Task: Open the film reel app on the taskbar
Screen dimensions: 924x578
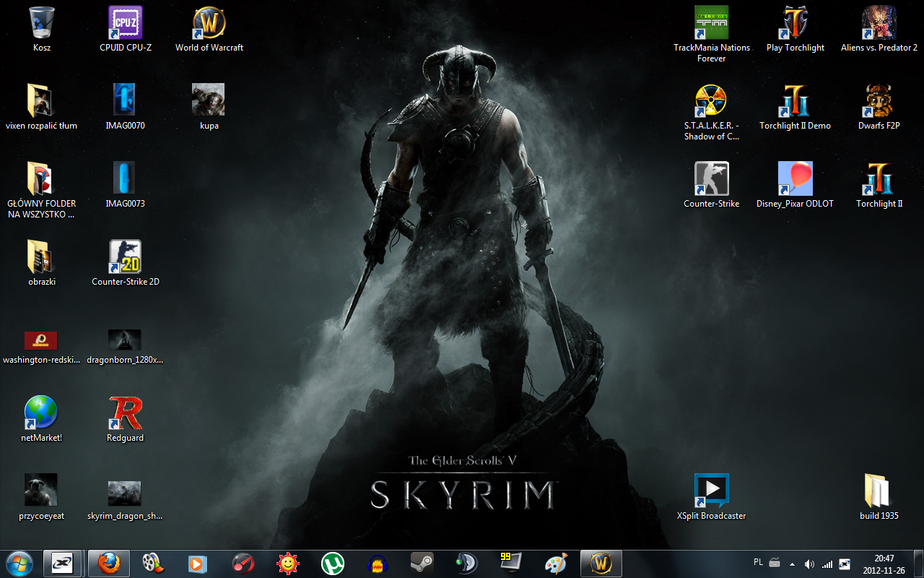Action: click(152, 563)
